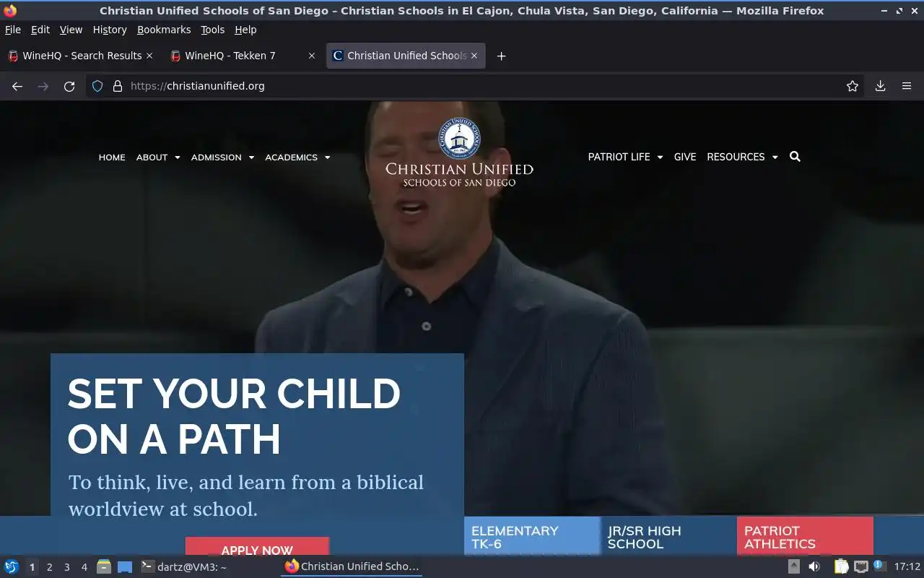Open the update notification tray icon
This screenshot has width=924, height=578.
[x=879, y=566]
